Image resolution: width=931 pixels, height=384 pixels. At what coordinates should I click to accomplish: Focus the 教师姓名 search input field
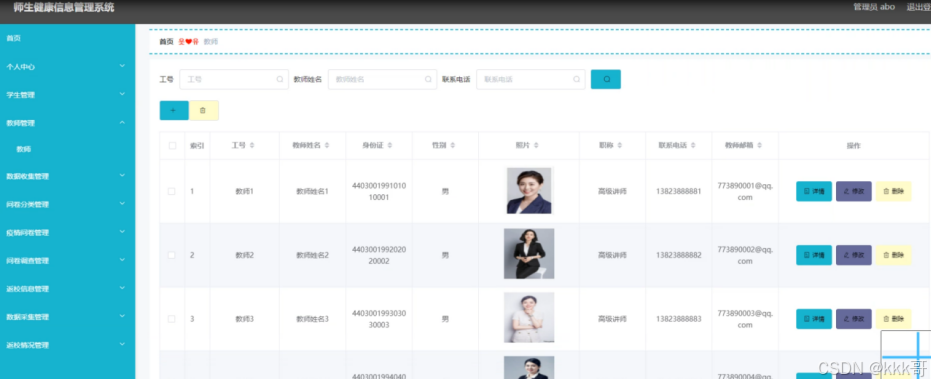coord(382,80)
